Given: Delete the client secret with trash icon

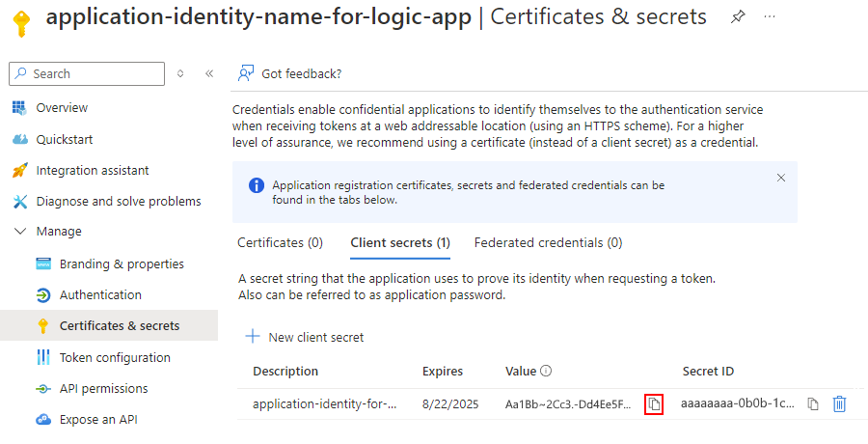Looking at the screenshot, I should (839, 404).
